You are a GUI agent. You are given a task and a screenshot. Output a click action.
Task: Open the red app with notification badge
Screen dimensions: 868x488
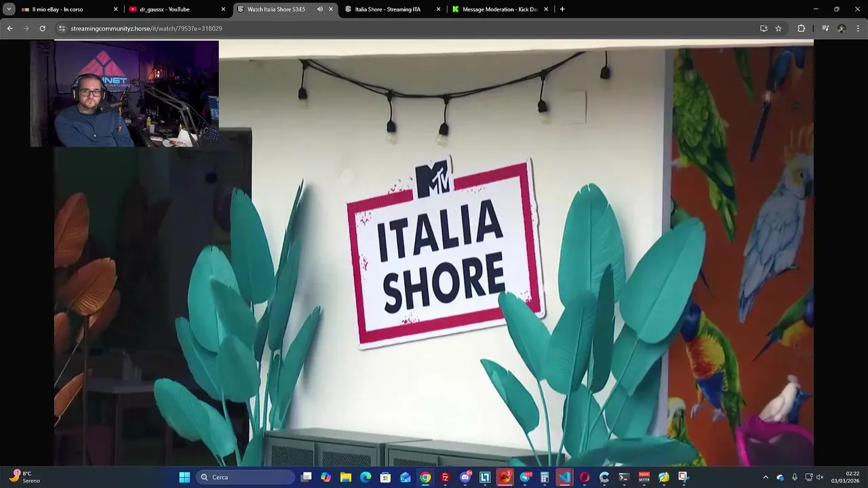tap(505, 477)
